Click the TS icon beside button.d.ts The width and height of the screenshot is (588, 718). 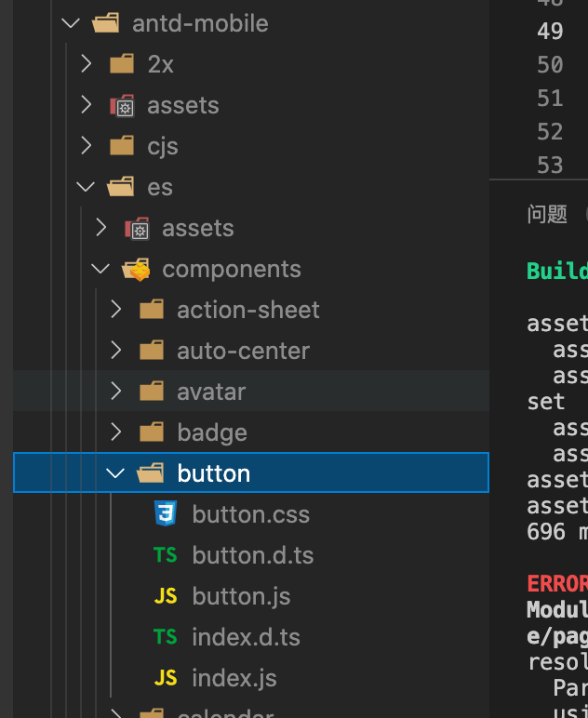coord(166,555)
